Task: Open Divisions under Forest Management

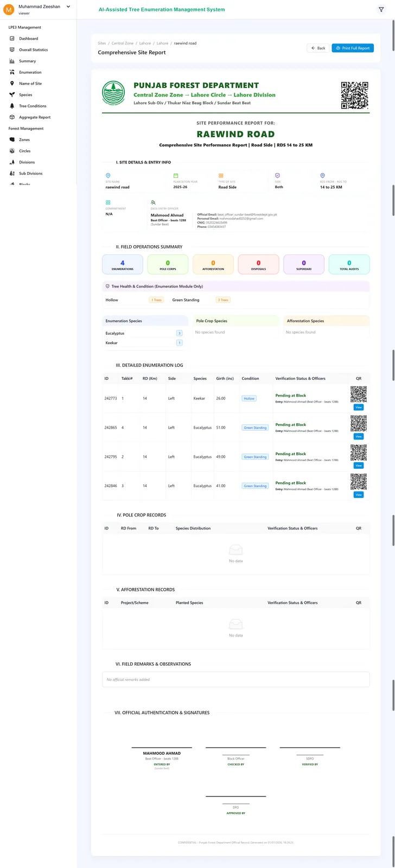Action: [27, 162]
